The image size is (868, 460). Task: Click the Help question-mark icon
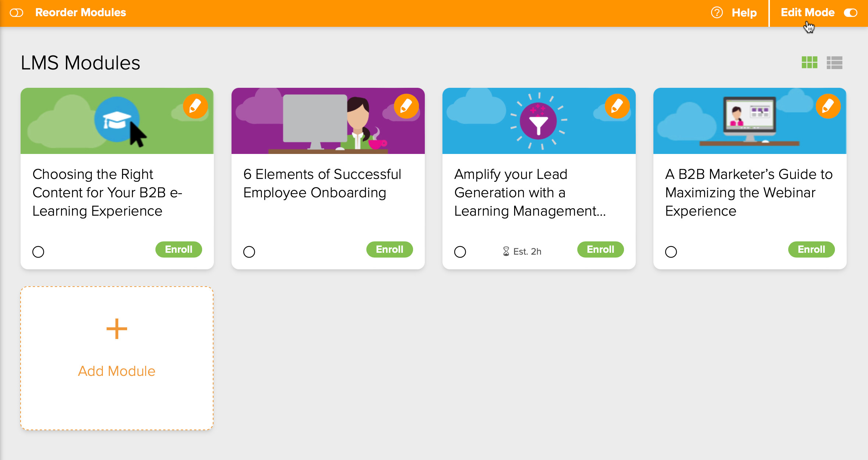coord(717,12)
